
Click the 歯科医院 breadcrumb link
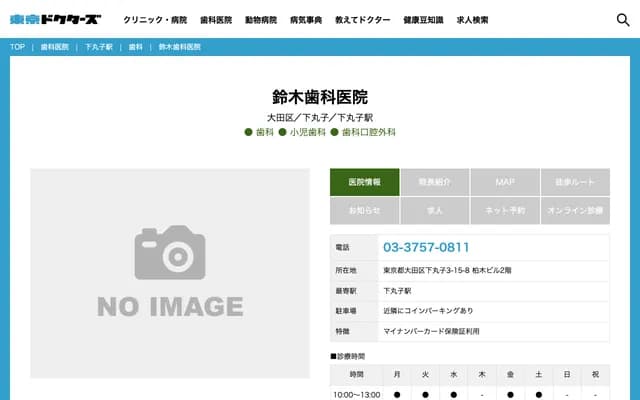click(x=55, y=47)
